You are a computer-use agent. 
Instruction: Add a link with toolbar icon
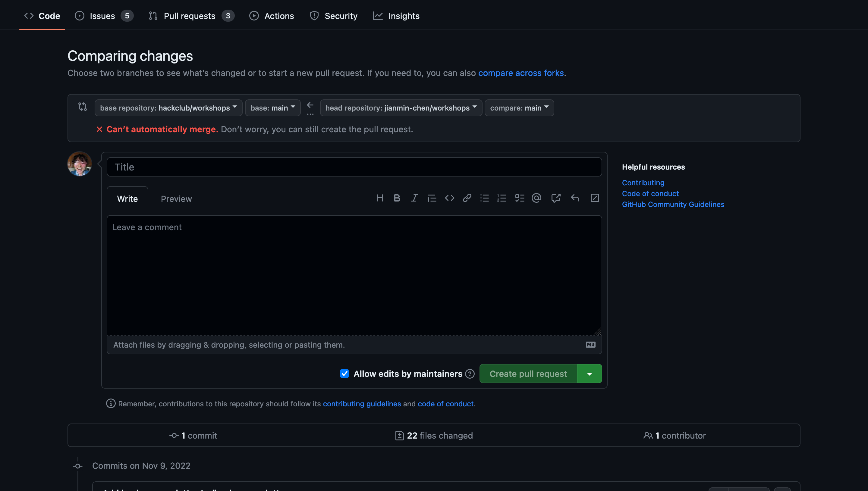pyautogui.click(x=467, y=198)
